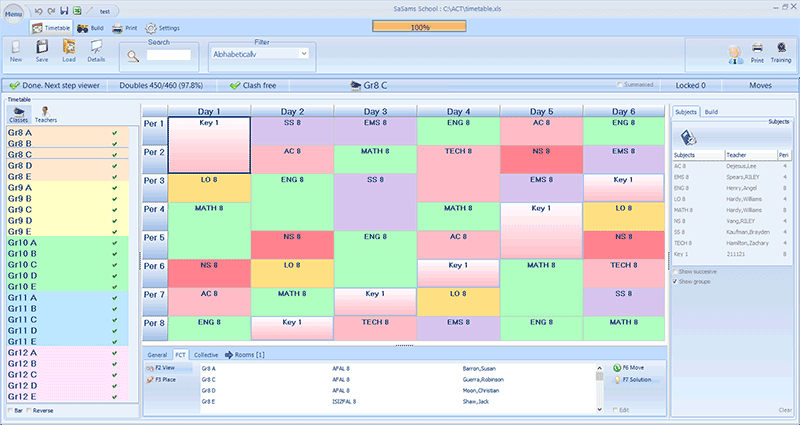800x425 pixels.
Task: Click the FCT list scroll up arrow
Action: click(x=599, y=367)
